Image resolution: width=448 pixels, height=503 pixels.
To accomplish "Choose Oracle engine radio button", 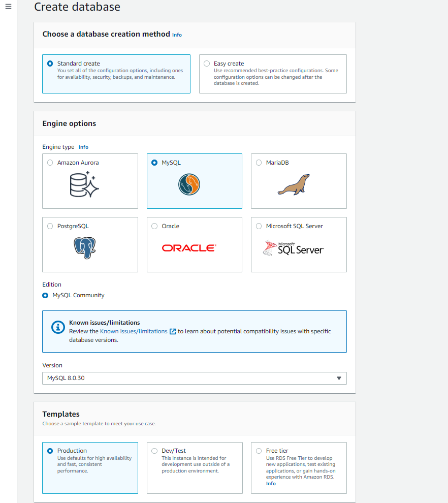I will tap(154, 226).
